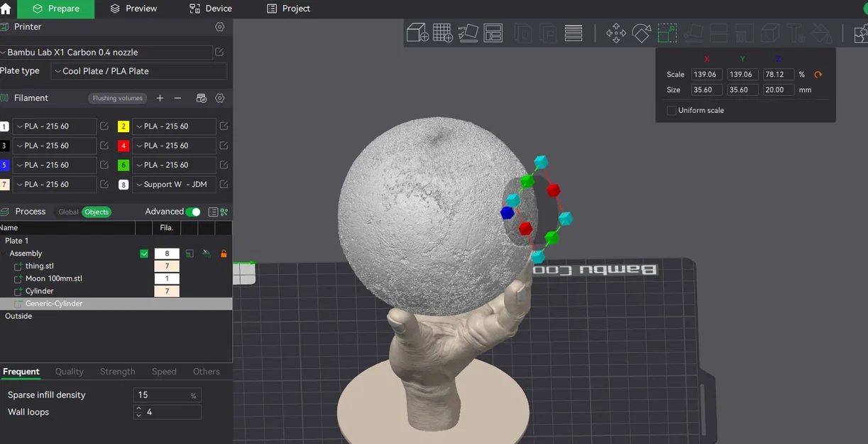Click the Flushing volumes button
This screenshot has height=444, width=868.
(118, 98)
